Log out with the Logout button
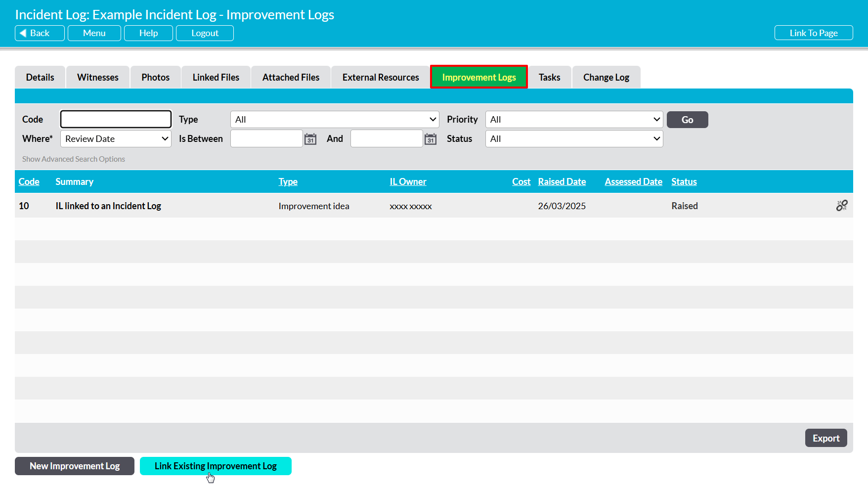Screen dimensions: 868x491 click(x=205, y=33)
